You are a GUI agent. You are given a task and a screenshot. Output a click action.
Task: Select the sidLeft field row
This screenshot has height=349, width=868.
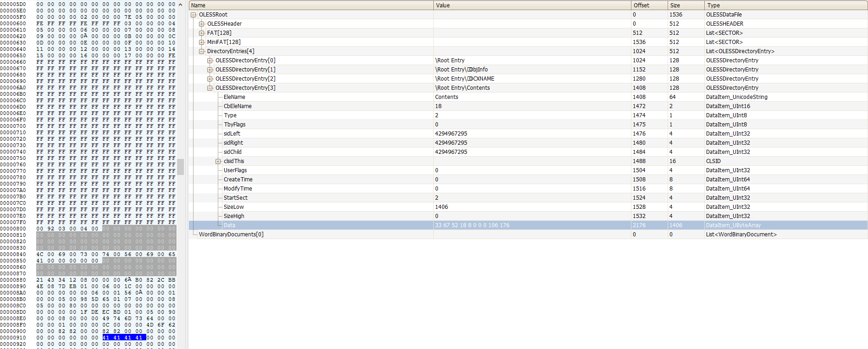[x=528, y=134]
